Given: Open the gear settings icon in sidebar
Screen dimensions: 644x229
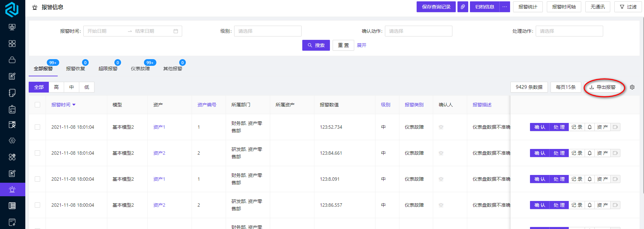Looking at the screenshot, I should point(12,141).
